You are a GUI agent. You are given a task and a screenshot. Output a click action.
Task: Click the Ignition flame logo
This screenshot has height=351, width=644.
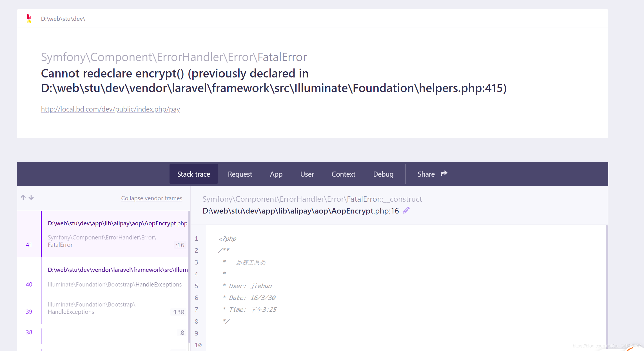point(28,18)
